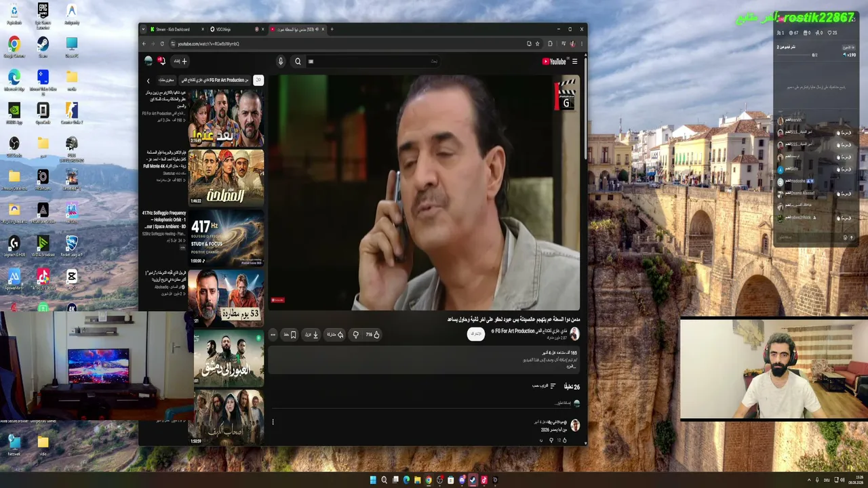Image resolution: width=868 pixels, height=488 pixels.
Task: Open Google Chrome desktop shortcut
Action: click(x=14, y=47)
